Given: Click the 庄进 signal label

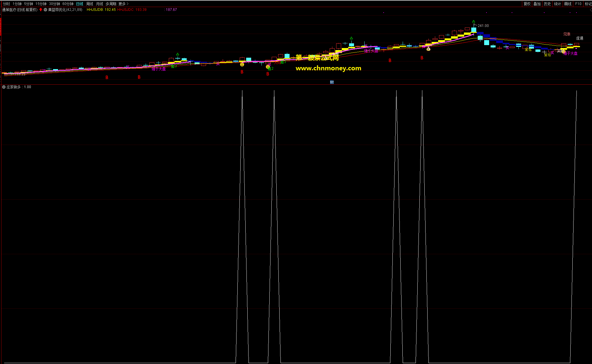Looking at the screenshot, I should (580, 38).
